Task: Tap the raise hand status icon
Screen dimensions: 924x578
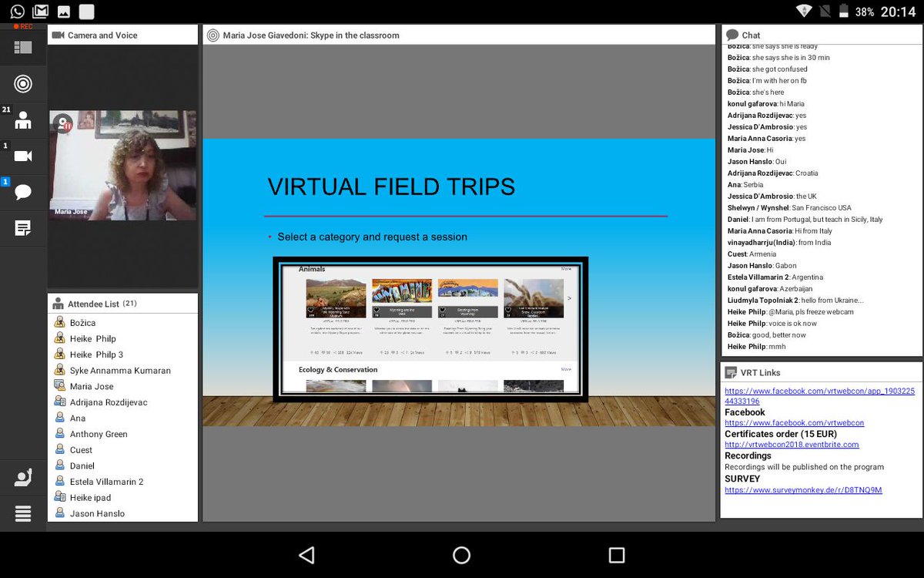Action: (x=23, y=478)
